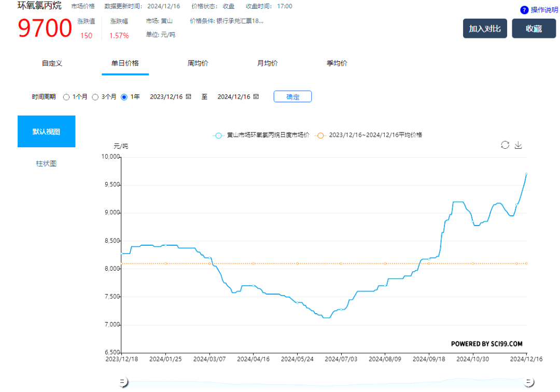The height and width of the screenshot is (392, 560).
Task: Click the x-axis label 2024/07/03
Action: pos(341,359)
